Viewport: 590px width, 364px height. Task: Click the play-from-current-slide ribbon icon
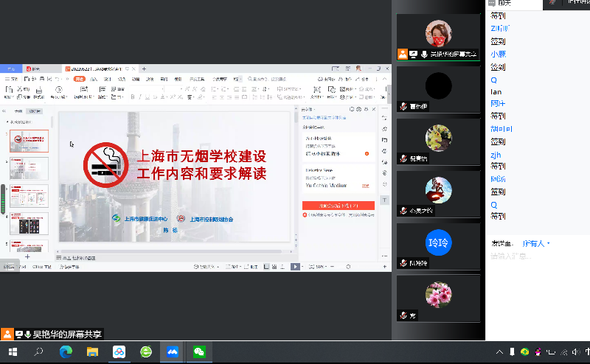[59, 90]
